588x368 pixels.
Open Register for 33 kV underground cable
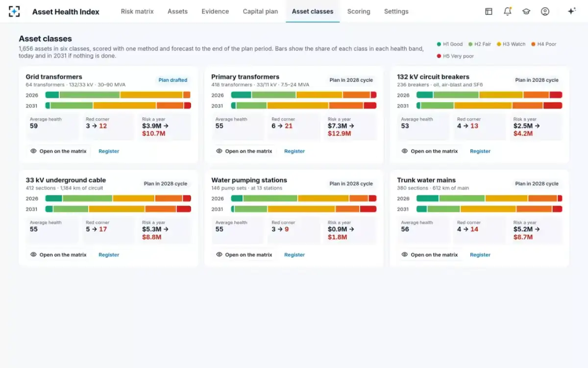click(109, 255)
